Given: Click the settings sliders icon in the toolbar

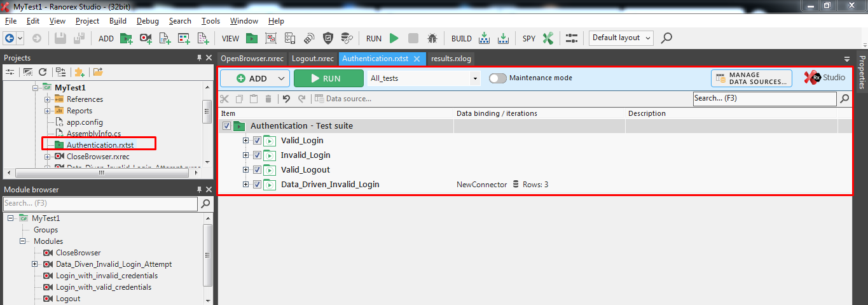Looking at the screenshot, I should (572, 38).
